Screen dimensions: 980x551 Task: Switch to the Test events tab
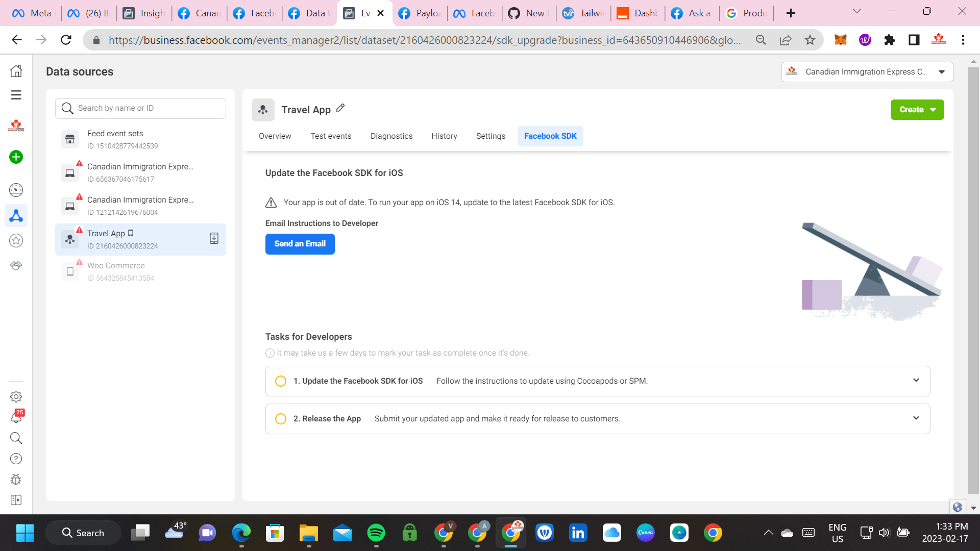pyautogui.click(x=331, y=136)
